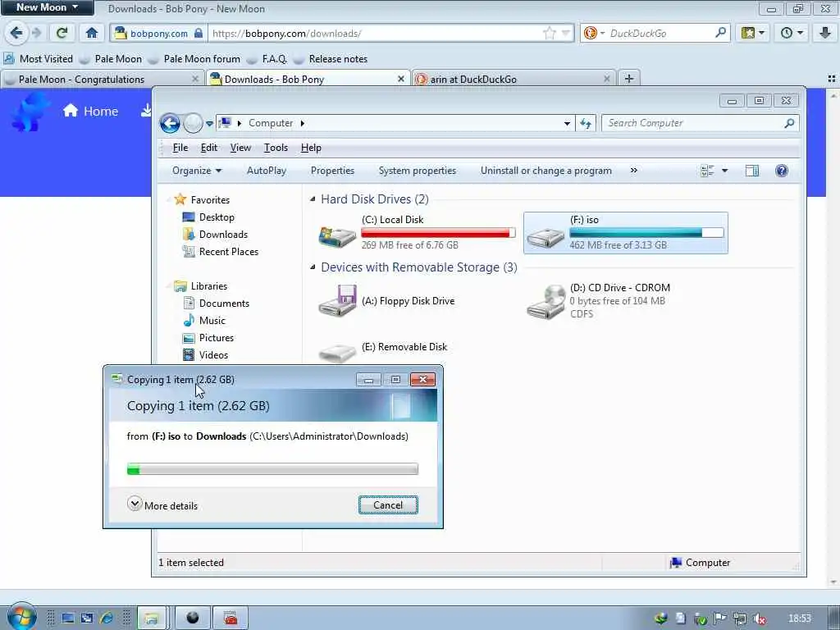Collapse the Hard Disk Drives group
The width and height of the screenshot is (840, 630).
[x=313, y=199]
